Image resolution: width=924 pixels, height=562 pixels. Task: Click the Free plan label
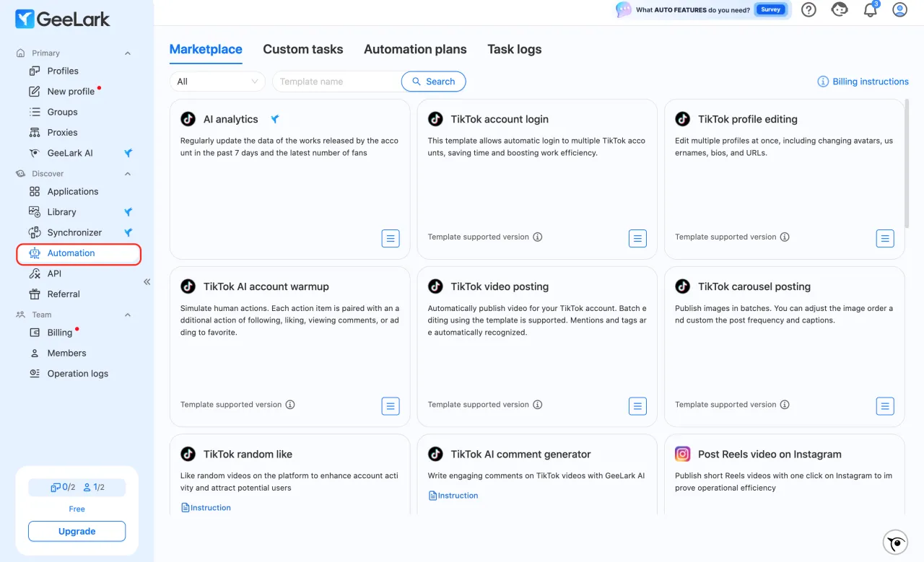[x=77, y=509]
